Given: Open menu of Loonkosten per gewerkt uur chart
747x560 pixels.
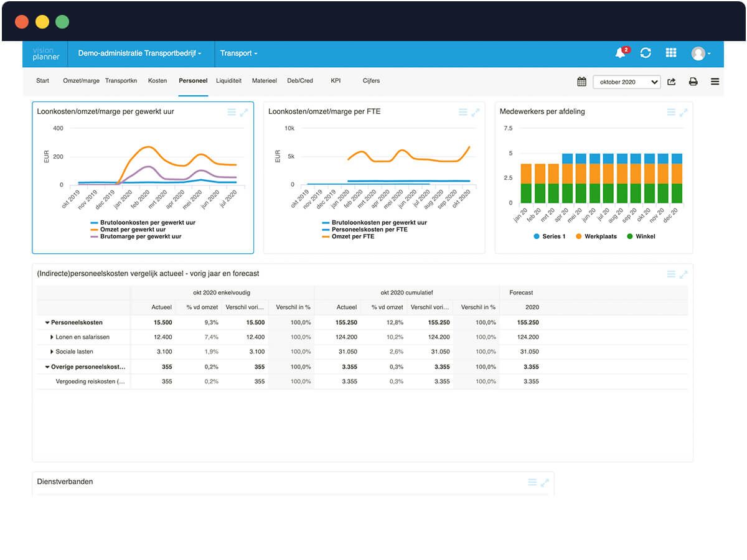Looking at the screenshot, I should (x=232, y=113).
